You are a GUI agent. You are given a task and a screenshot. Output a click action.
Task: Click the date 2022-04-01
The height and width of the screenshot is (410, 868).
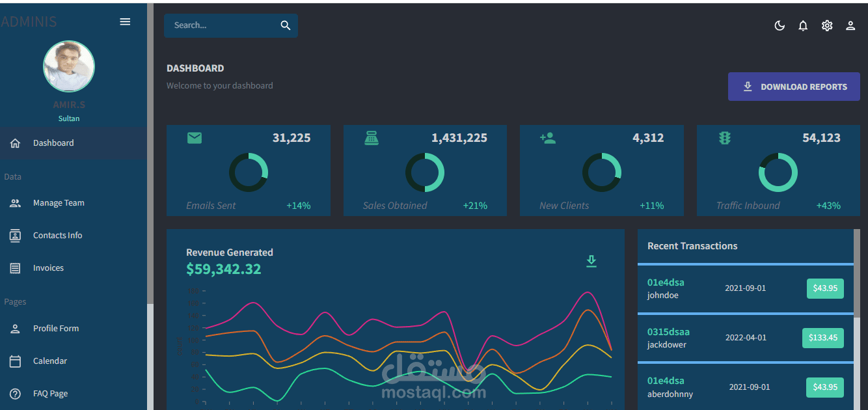[746, 338]
